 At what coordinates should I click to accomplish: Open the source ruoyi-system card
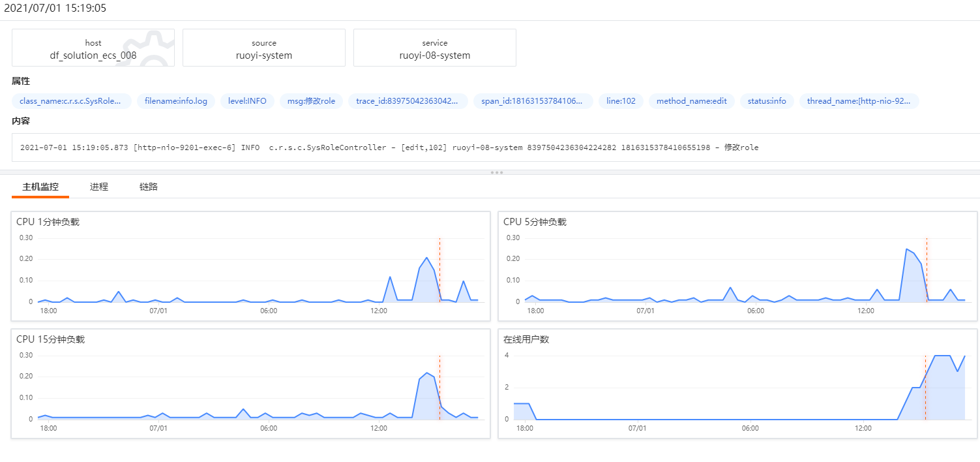[264, 48]
